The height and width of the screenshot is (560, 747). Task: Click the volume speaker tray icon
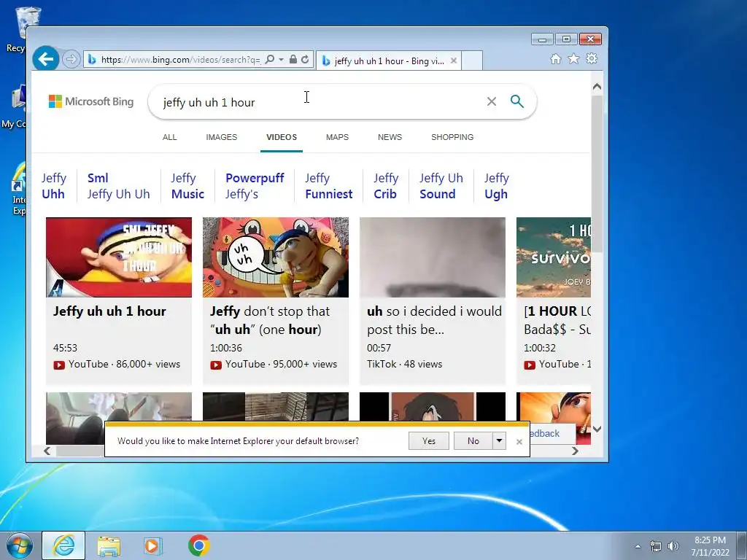[673, 546]
